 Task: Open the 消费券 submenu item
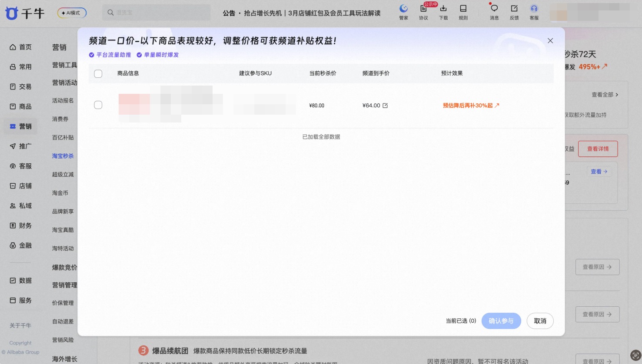point(60,119)
